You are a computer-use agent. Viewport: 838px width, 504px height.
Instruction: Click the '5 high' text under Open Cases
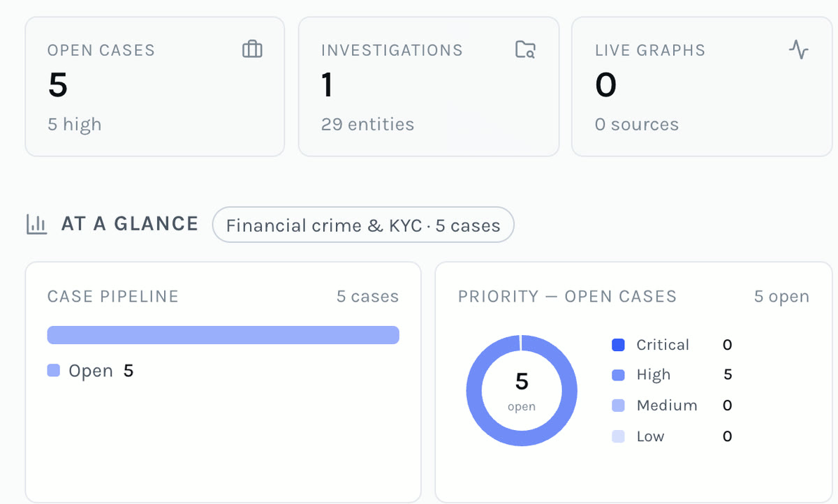click(75, 125)
